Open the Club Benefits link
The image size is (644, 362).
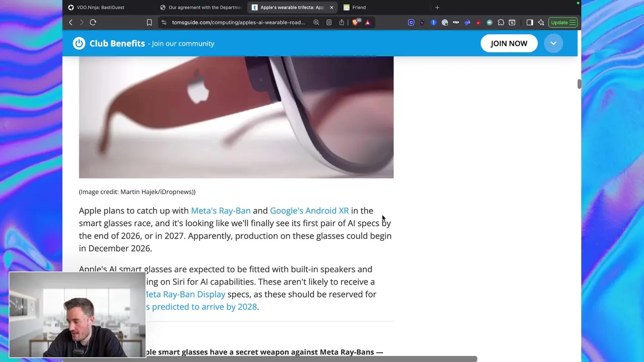tap(117, 43)
